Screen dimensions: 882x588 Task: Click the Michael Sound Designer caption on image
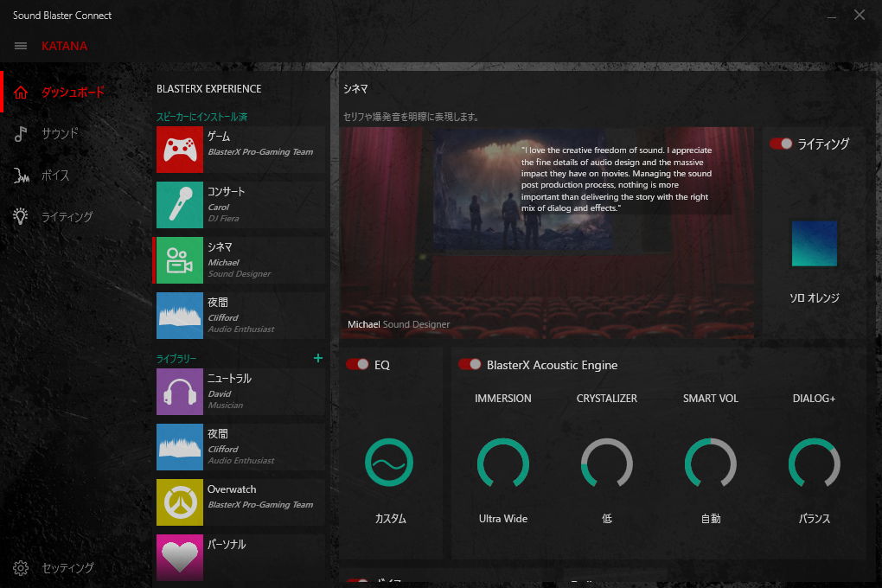coord(399,324)
